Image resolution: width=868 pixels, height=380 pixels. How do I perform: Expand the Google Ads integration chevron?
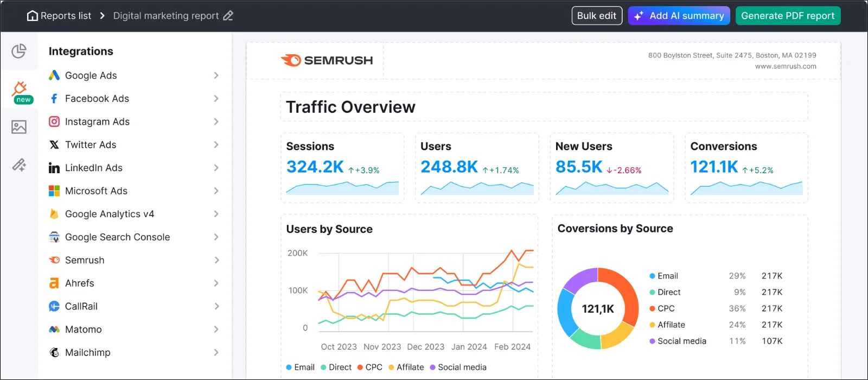click(x=216, y=75)
